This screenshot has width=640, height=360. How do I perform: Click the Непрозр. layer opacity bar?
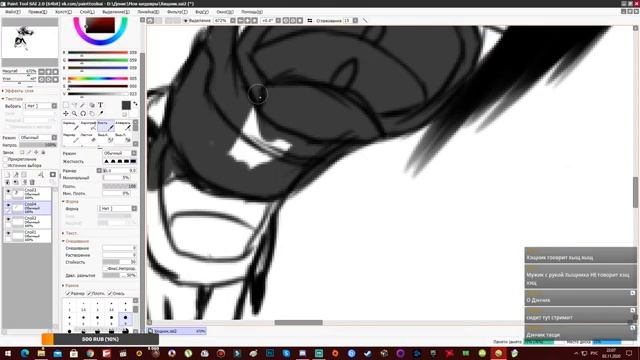click(x=38, y=145)
